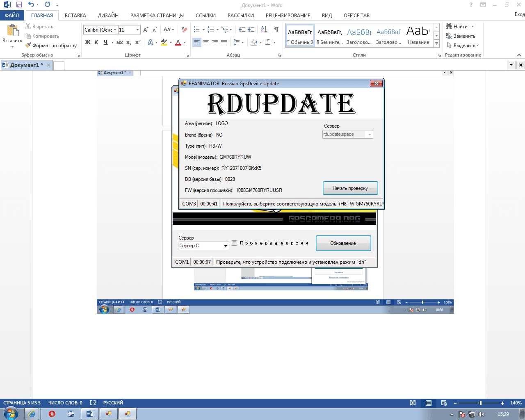525x420 pixels.
Task: Open the ВСТАВКА ribbon tab
Action: click(75, 16)
